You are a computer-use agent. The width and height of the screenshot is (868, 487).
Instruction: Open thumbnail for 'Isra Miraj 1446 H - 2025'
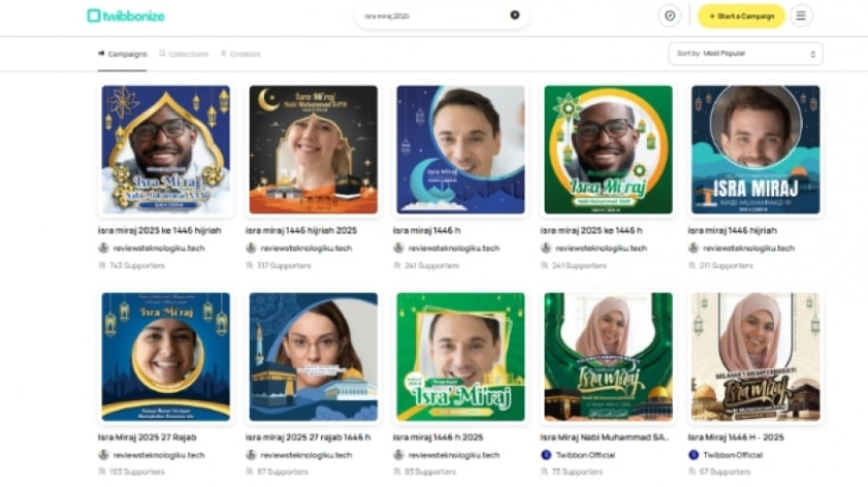point(755,357)
